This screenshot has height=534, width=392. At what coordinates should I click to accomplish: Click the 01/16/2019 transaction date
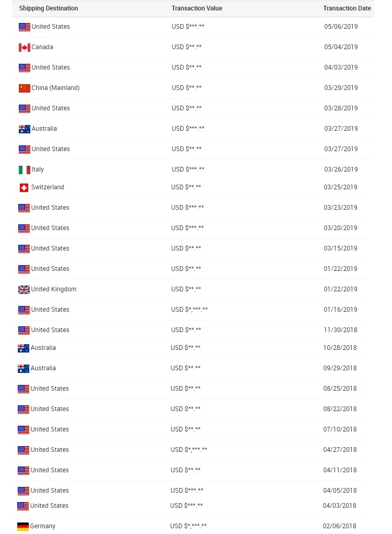(340, 310)
